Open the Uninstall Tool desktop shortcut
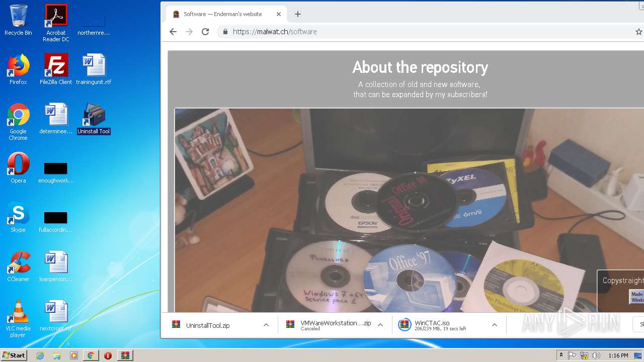The width and height of the screenshot is (644, 362). click(94, 119)
